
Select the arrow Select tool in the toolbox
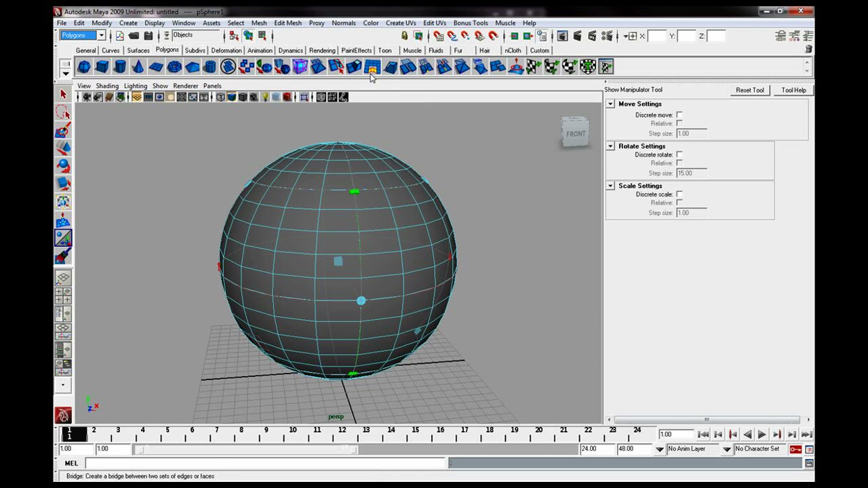pyautogui.click(x=63, y=94)
